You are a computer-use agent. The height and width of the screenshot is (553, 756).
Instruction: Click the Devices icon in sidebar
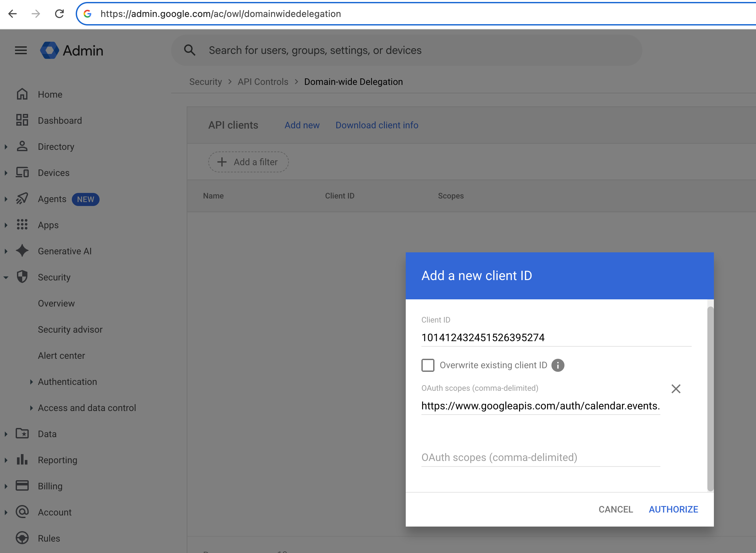coord(22,172)
